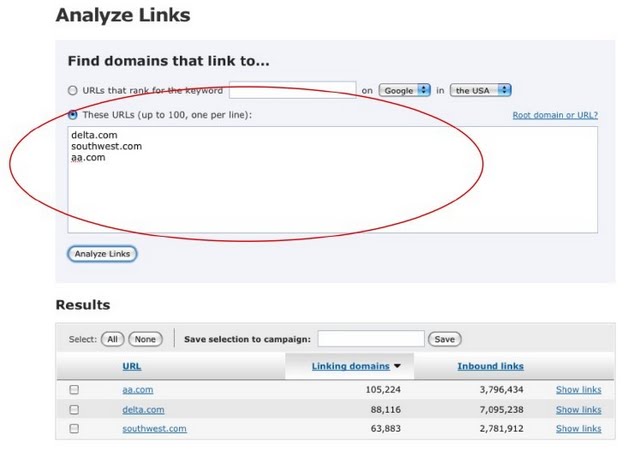
Task: Click the None select button
Action: coord(145,339)
